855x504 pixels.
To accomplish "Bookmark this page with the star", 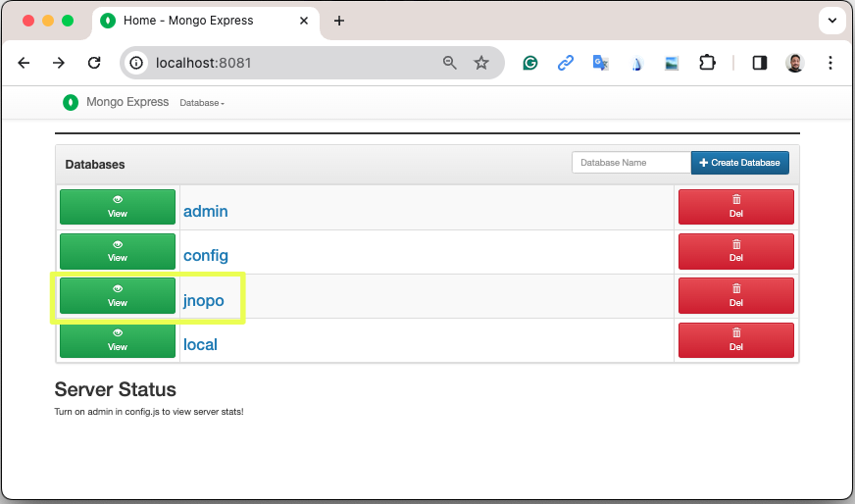I will click(480, 63).
